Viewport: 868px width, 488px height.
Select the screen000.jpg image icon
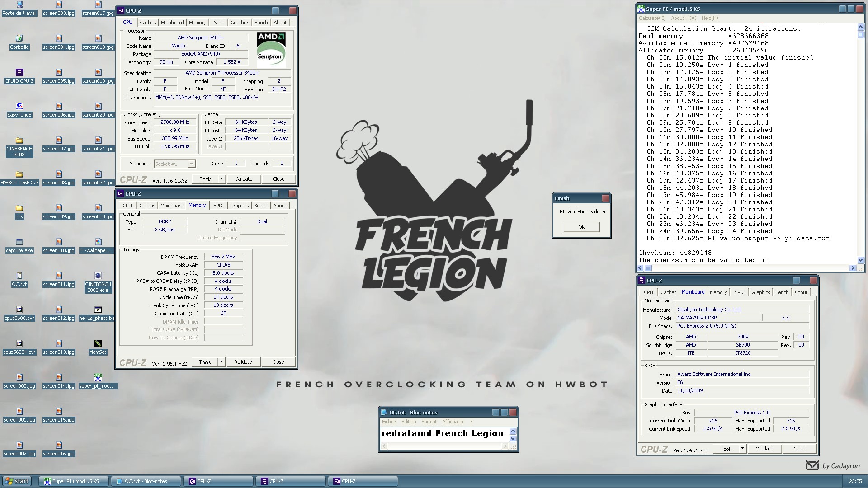tap(19, 381)
